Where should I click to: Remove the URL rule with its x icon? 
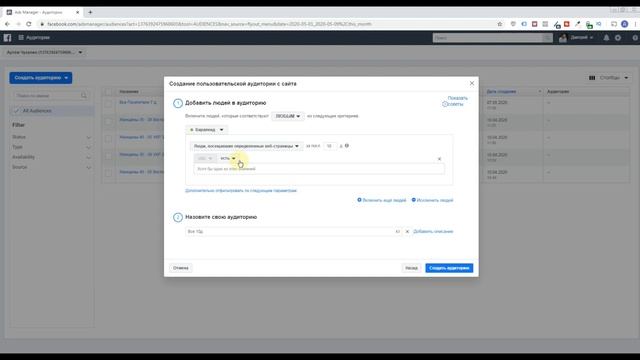[440, 159]
